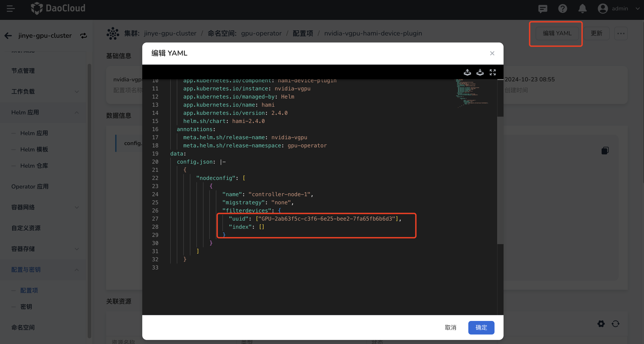
Task: Open the messages chat icon
Action: pos(542,9)
